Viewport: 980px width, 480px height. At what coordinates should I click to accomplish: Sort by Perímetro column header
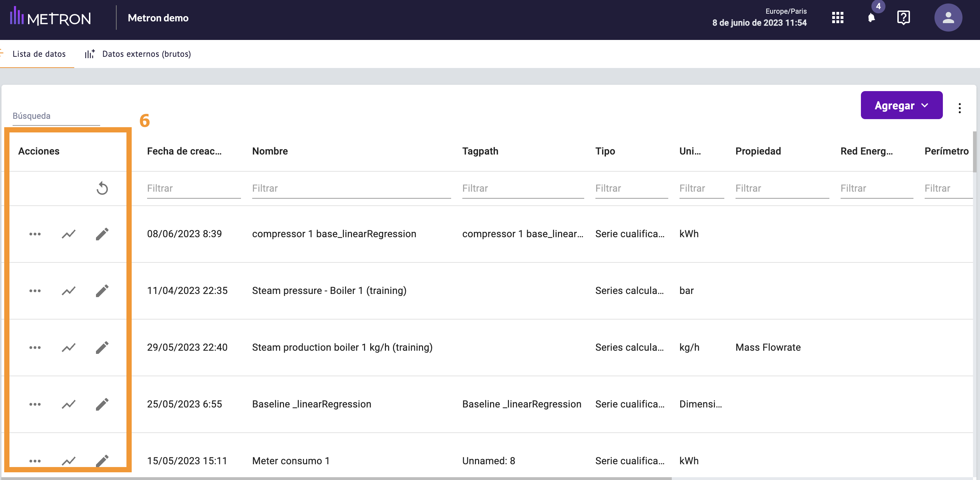click(x=946, y=151)
